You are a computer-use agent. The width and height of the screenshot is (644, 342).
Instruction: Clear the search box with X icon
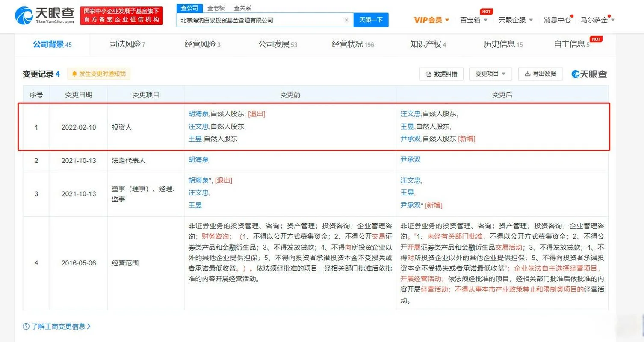click(346, 20)
